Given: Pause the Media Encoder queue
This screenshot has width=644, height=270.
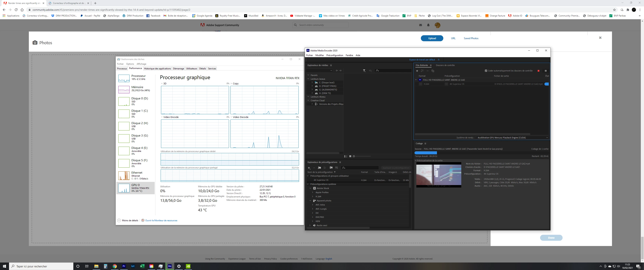Looking at the screenshot, I should tap(546, 71).
